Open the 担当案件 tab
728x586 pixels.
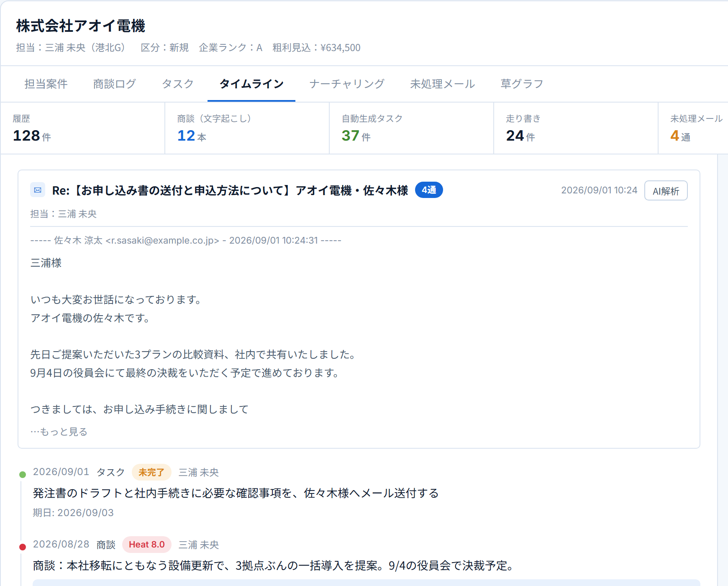[46, 84]
